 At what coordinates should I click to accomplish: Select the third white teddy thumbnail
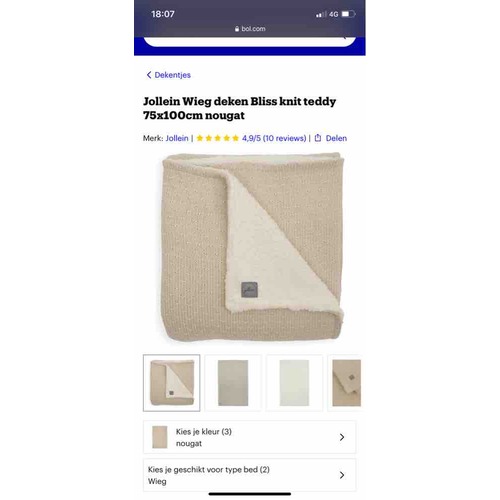tap(294, 383)
